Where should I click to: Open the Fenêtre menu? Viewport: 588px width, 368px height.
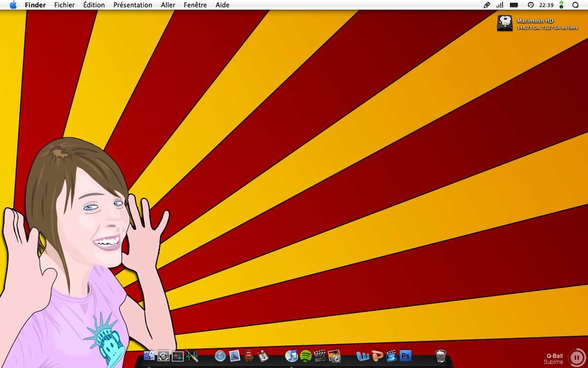pyautogui.click(x=195, y=5)
